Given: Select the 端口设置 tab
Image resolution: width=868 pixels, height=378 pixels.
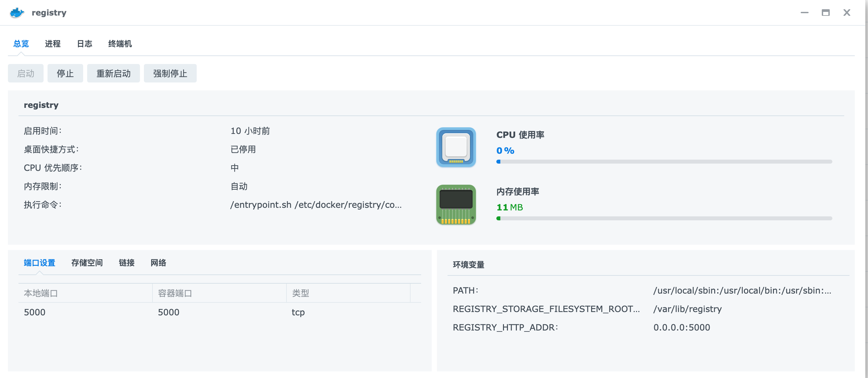Looking at the screenshot, I should 39,263.
